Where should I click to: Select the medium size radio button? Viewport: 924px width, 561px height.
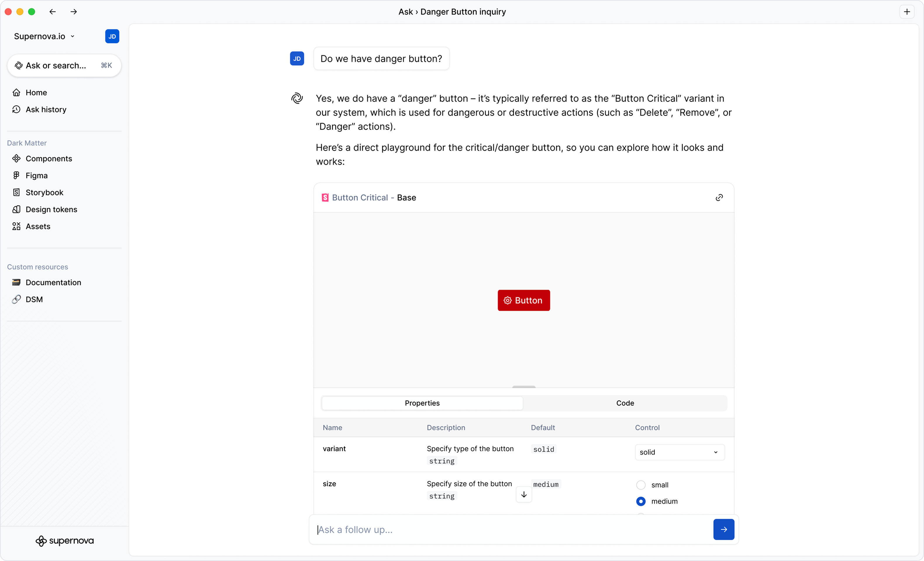pos(640,501)
